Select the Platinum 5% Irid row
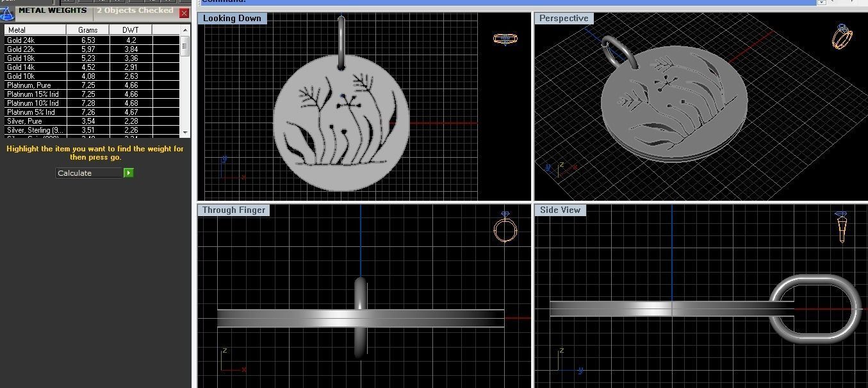 [x=92, y=112]
